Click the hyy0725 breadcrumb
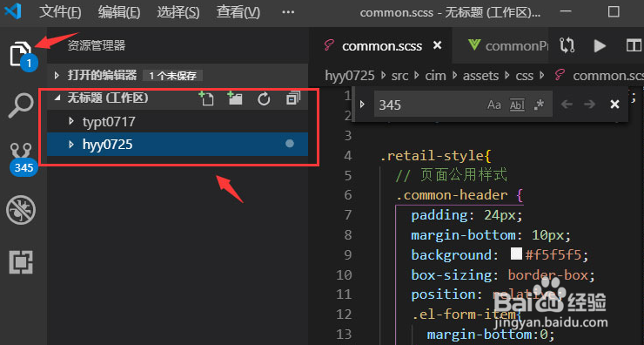The width and height of the screenshot is (644, 345). click(350, 76)
